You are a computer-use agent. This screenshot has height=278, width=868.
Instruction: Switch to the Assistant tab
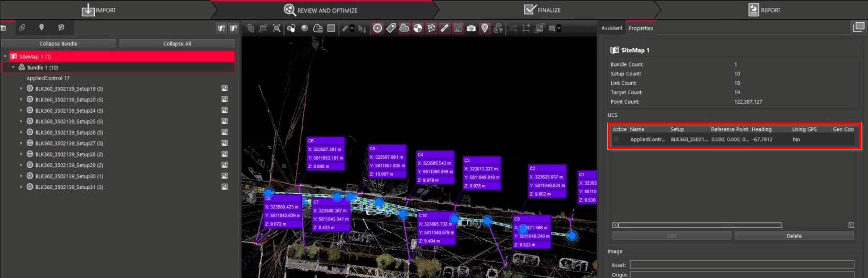[x=611, y=28]
